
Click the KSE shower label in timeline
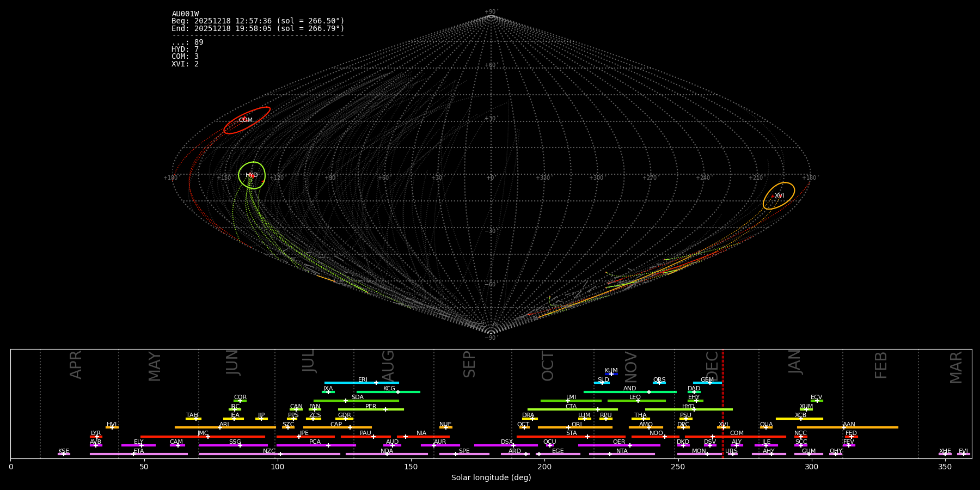click(64, 451)
